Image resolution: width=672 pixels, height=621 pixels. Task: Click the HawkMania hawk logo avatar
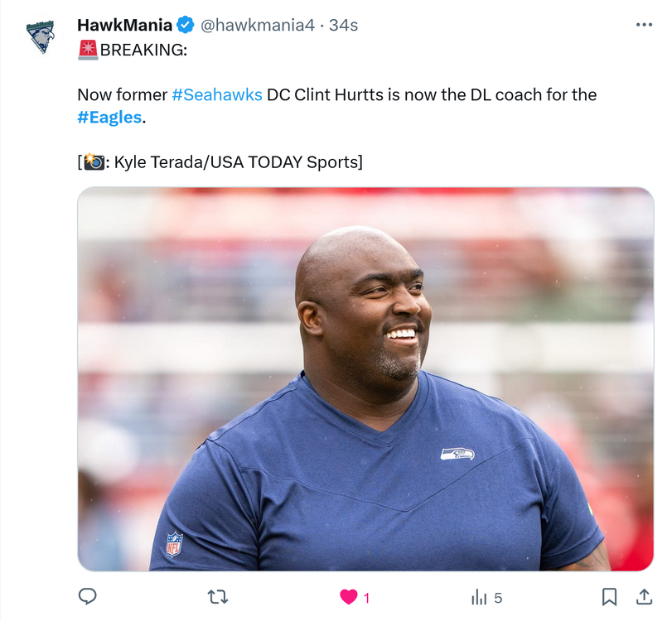(x=41, y=36)
